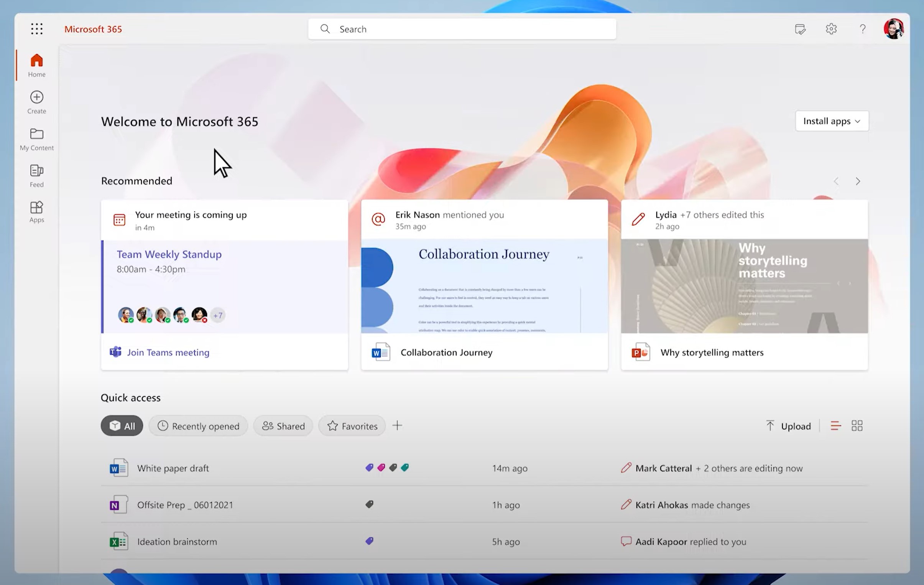Click the comment icon next to Aadi Kapoor
The width and height of the screenshot is (924, 585).
coord(626,541)
